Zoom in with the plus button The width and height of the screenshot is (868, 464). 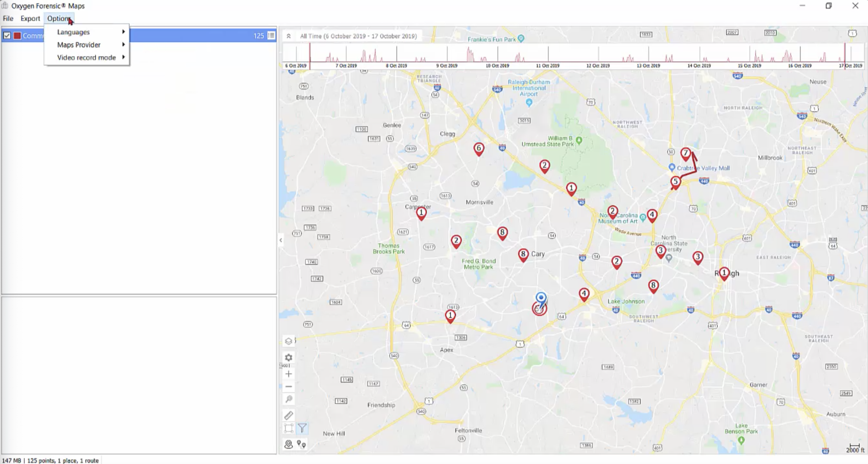(x=289, y=374)
